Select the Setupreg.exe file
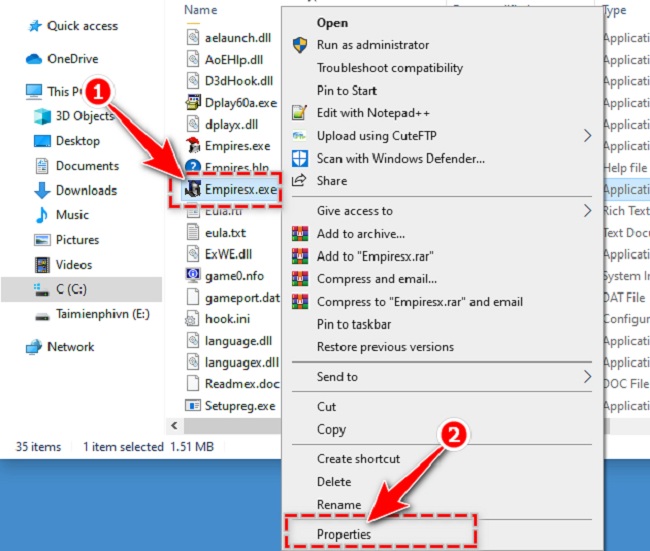The image size is (650, 551). tap(239, 405)
